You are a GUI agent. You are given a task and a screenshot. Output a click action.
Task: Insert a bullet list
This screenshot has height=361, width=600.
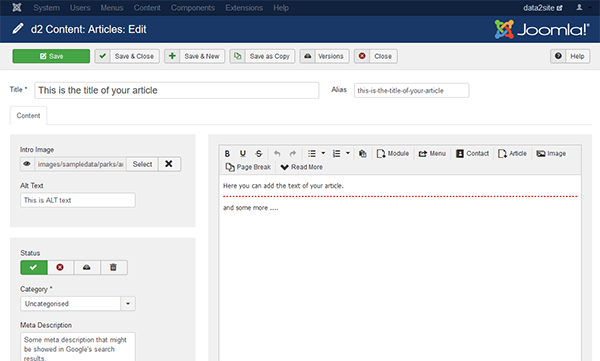click(x=312, y=154)
